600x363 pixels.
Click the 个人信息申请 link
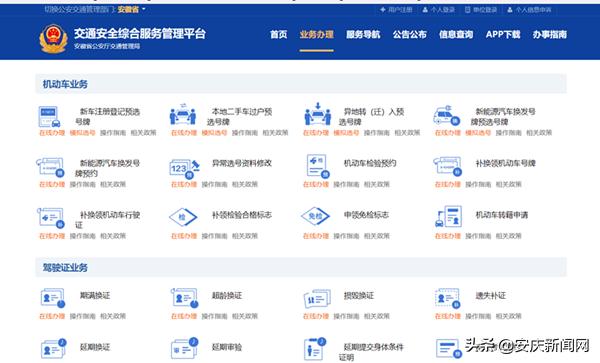(x=530, y=10)
